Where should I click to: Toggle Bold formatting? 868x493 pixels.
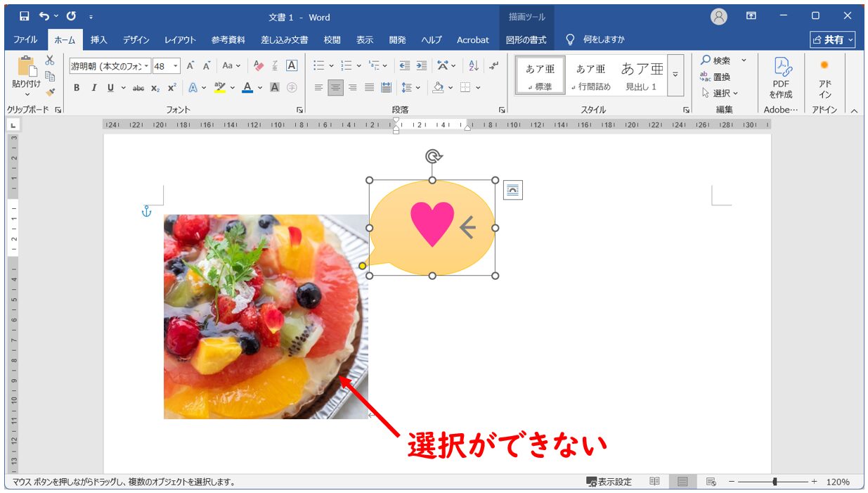(x=77, y=88)
